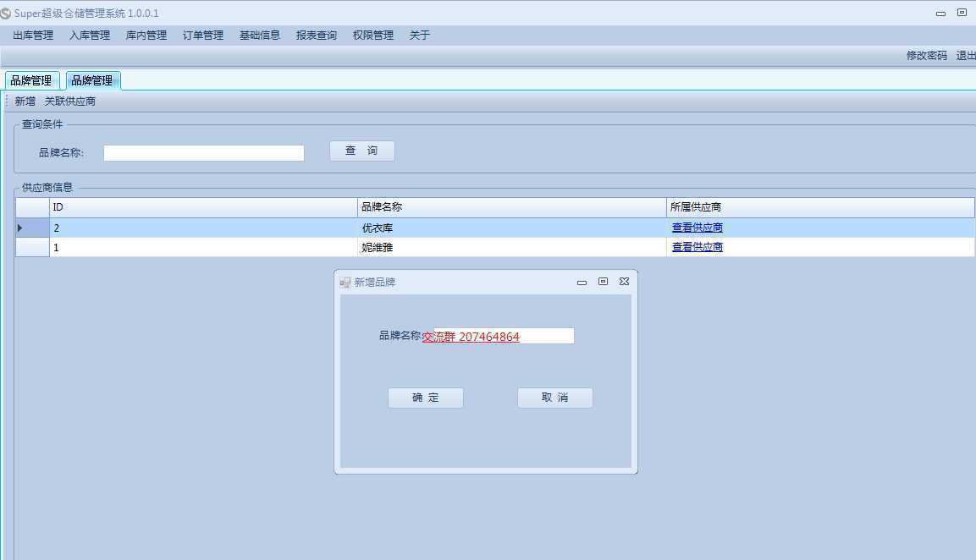Minimize the 新增品牌 dialog
Image resolution: width=976 pixels, height=560 pixels.
[582, 282]
